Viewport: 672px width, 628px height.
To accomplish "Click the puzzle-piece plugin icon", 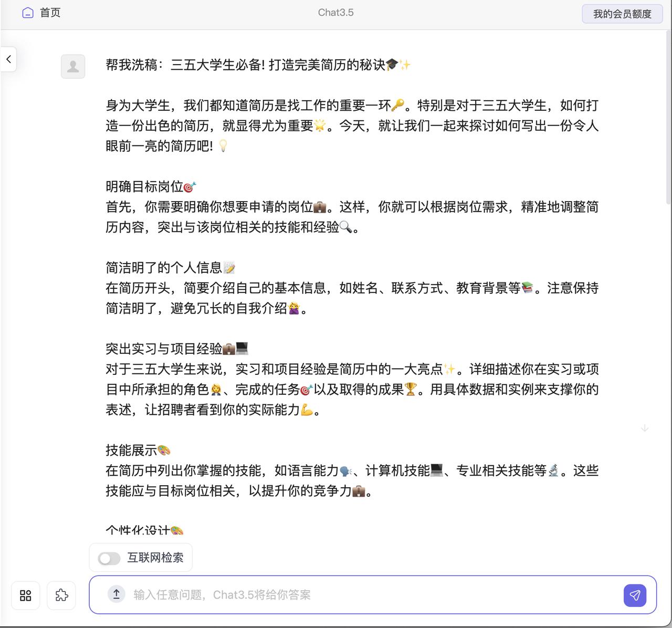I will click(61, 595).
